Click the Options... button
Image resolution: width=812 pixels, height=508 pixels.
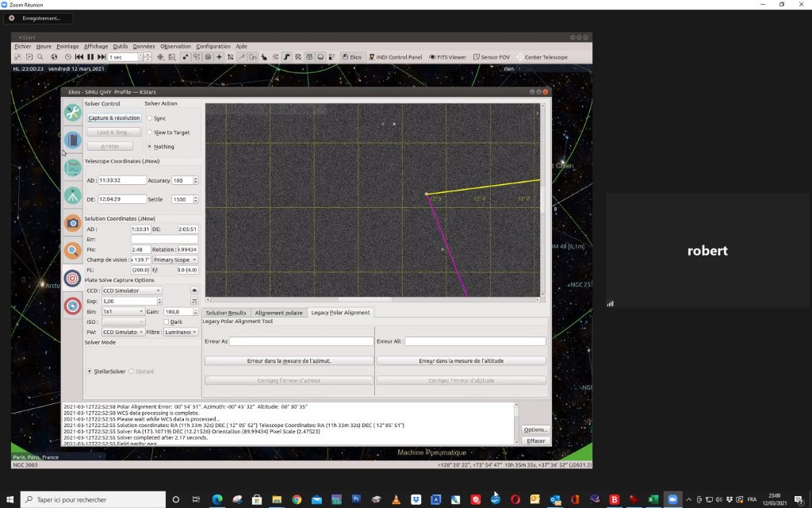[x=535, y=429]
